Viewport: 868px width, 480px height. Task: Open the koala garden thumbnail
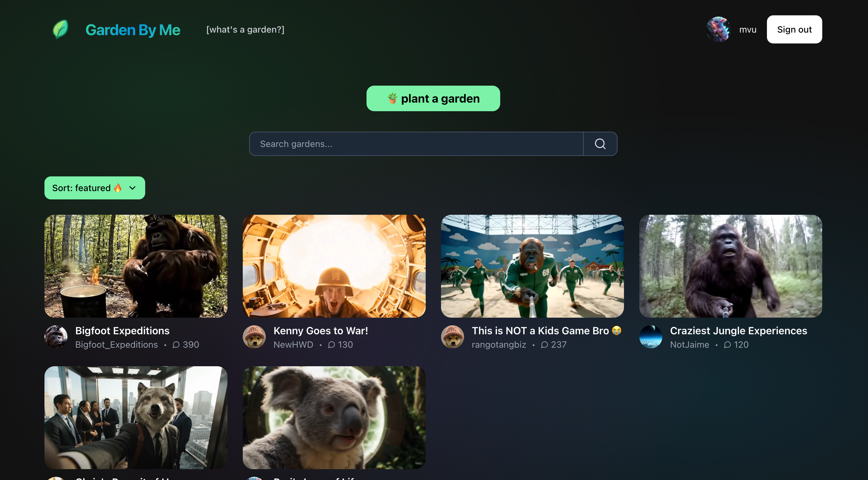334,417
